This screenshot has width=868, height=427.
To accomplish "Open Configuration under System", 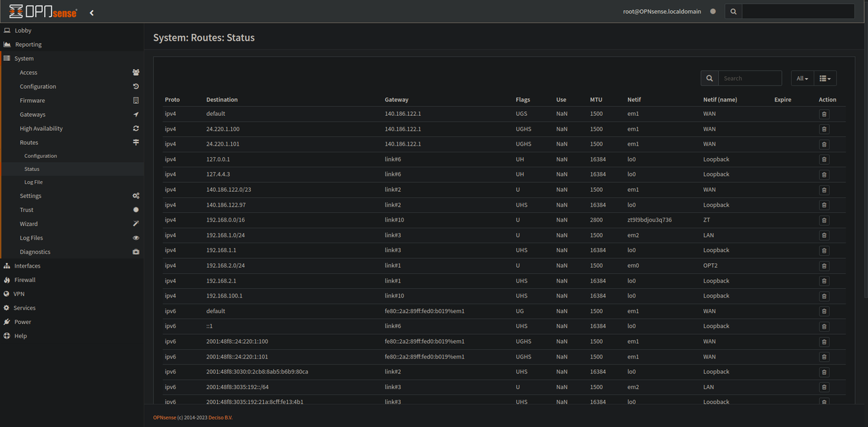I will (72, 87).
